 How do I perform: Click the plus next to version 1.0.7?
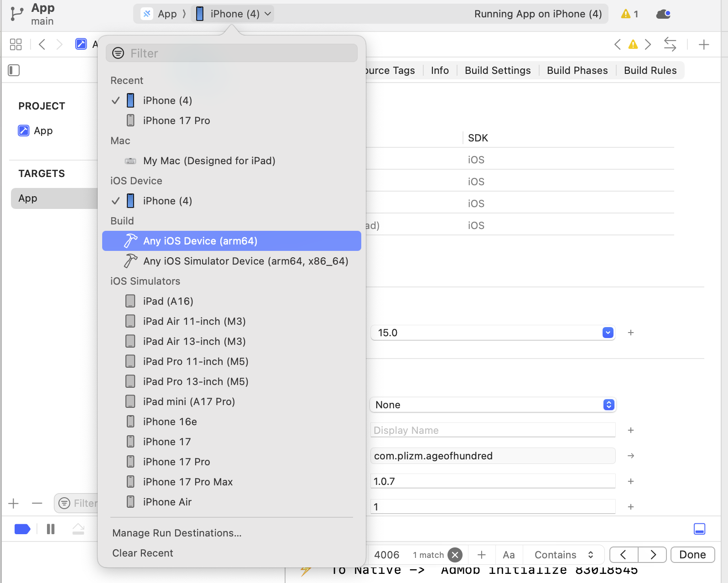point(631,481)
